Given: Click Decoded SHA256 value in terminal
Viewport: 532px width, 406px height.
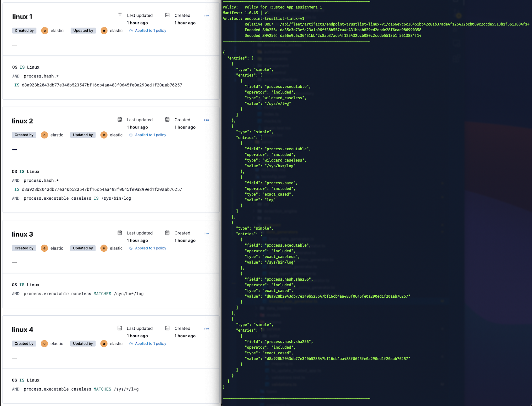Looking at the screenshot, I should (x=351, y=36).
